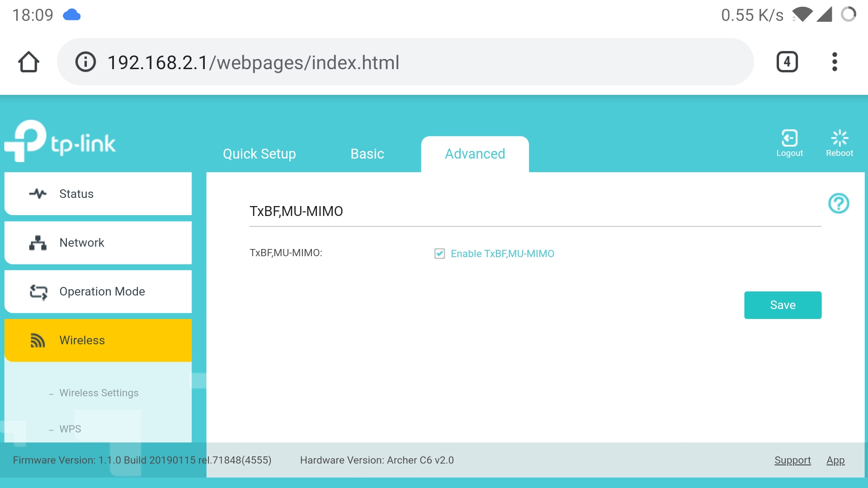The height and width of the screenshot is (488, 868).
Task: Check the Wi-Fi status bar icon
Action: pyautogui.click(x=802, y=14)
